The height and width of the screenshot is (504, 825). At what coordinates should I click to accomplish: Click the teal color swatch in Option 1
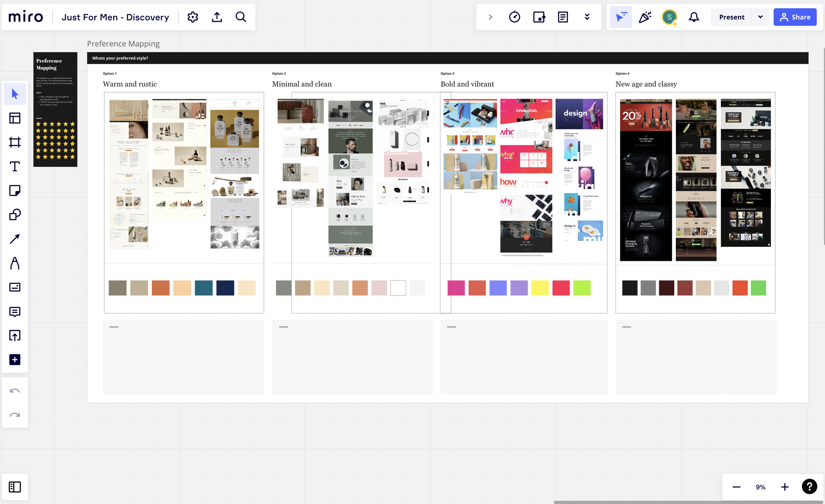click(x=204, y=288)
